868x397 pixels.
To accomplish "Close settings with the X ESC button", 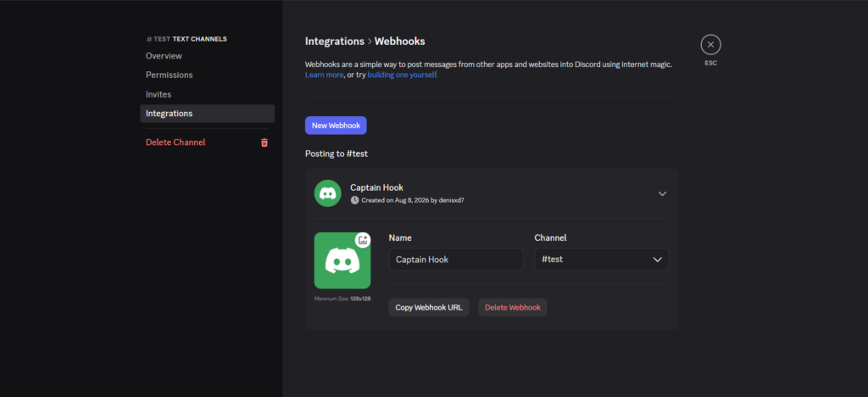I will click(711, 44).
